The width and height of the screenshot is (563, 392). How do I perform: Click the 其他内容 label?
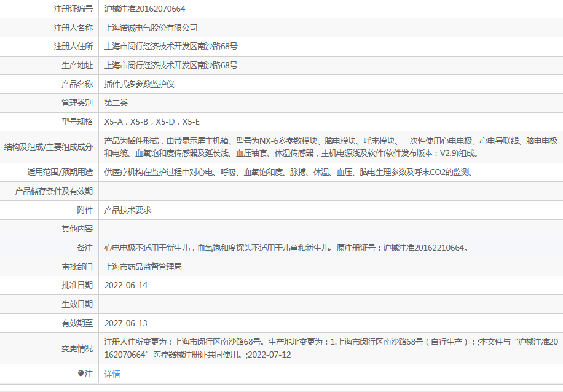(x=77, y=229)
